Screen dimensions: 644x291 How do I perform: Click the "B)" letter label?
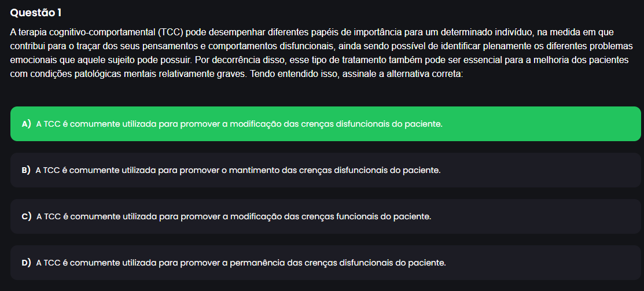tap(26, 170)
